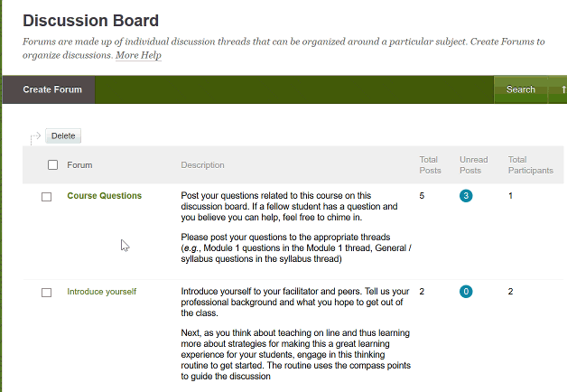Click total posts count 5 for Course Questions
Image resolution: width=567 pixels, height=392 pixels.
[x=422, y=196]
